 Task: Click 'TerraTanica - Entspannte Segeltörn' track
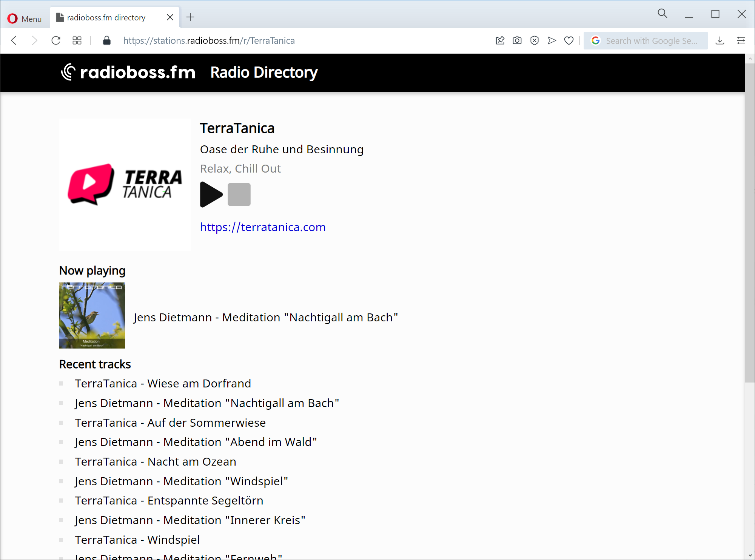click(x=169, y=501)
